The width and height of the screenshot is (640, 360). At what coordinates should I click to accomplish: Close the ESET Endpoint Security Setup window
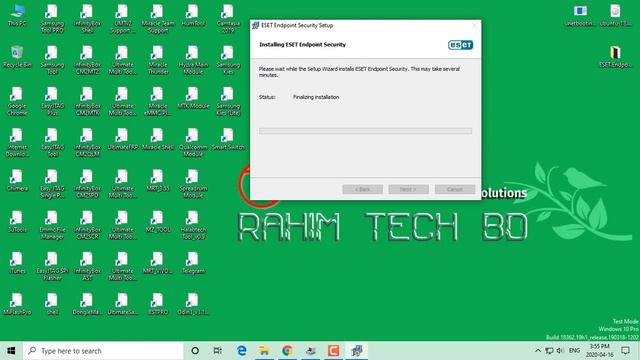point(474,25)
